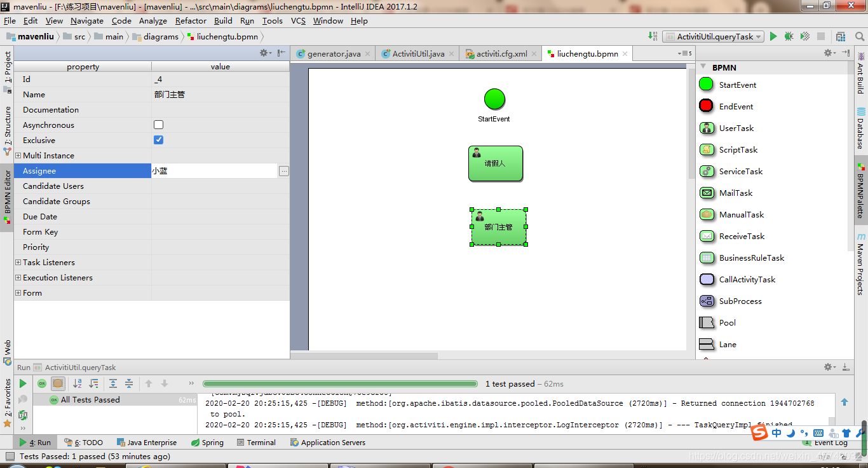Toggle the Show Ignored tests button
This screenshot has width=868, height=468.
(58, 383)
